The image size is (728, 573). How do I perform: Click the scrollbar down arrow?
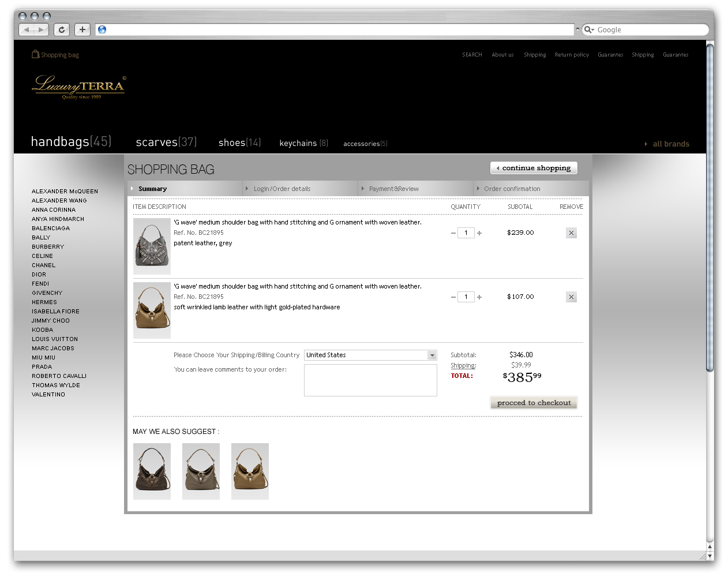710,555
